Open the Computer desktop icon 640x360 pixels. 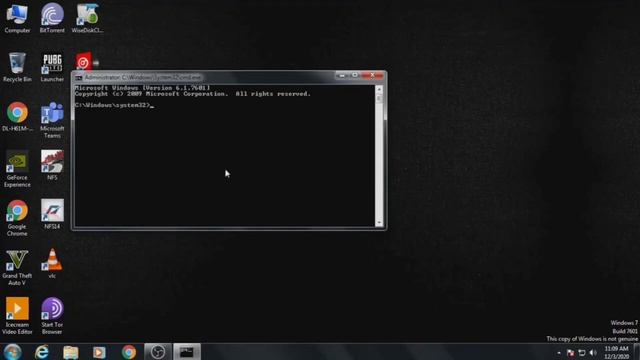pos(17,18)
